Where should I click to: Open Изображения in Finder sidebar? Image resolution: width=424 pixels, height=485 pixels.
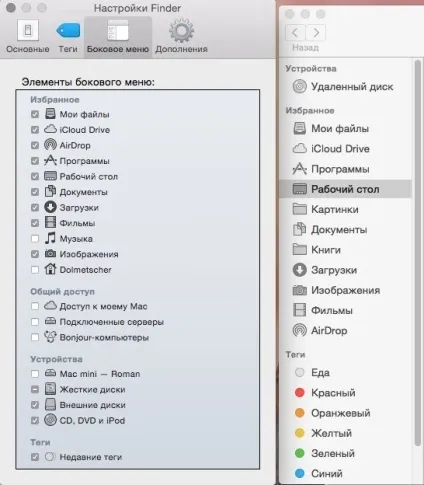pos(345,290)
